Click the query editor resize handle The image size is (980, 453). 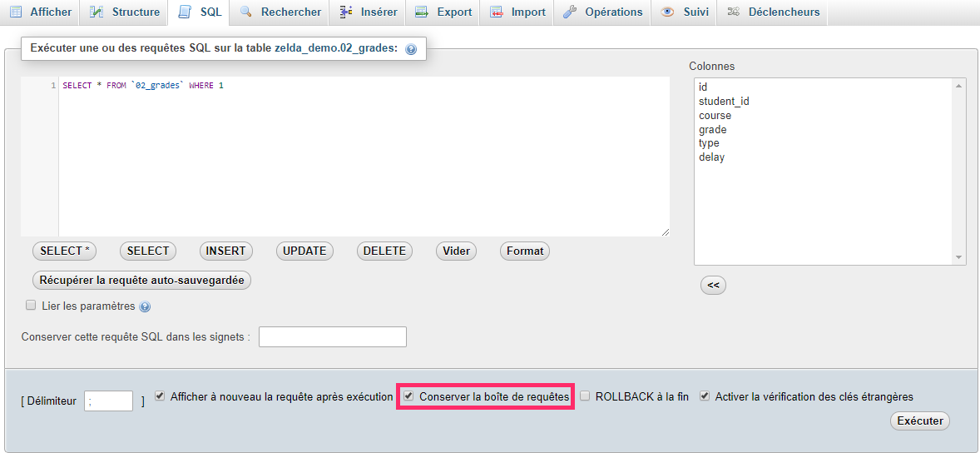(x=665, y=231)
